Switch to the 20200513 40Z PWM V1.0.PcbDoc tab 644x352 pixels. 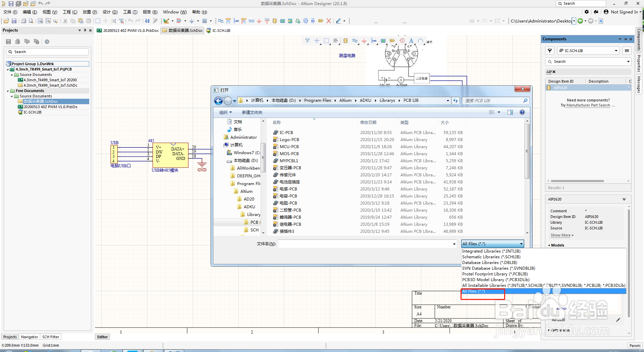tap(128, 31)
